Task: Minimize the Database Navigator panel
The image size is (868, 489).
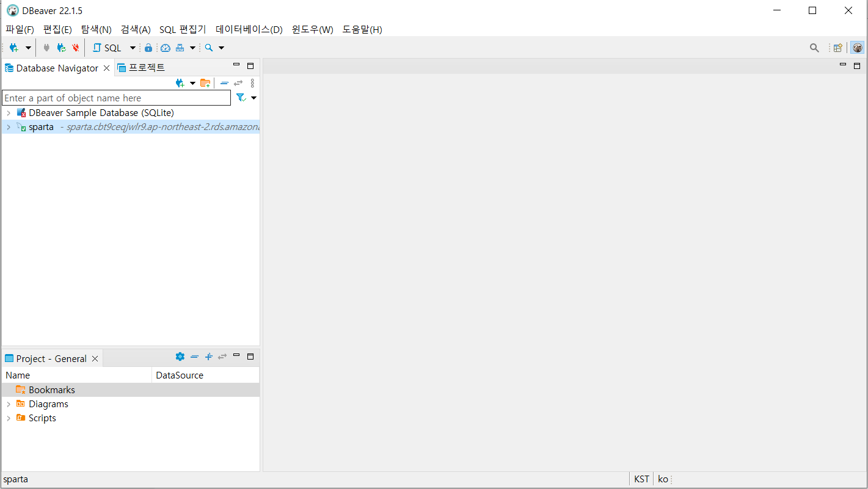Action: click(x=236, y=65)
